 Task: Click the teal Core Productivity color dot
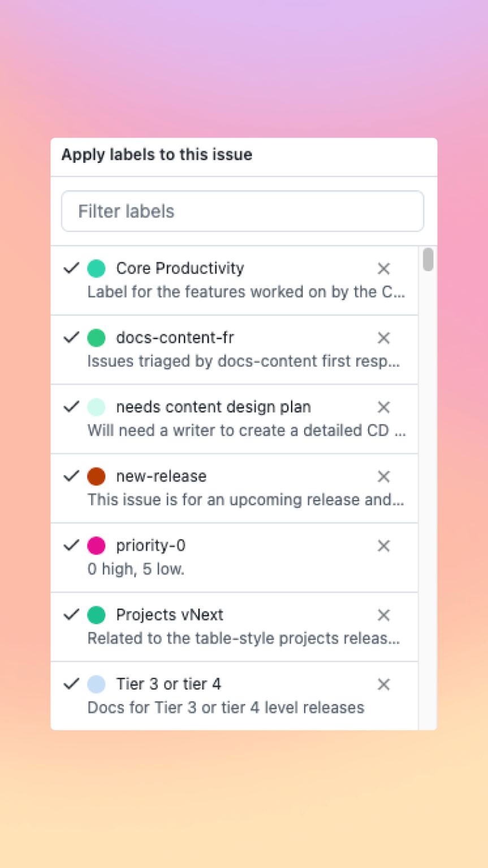click(97, 268)
